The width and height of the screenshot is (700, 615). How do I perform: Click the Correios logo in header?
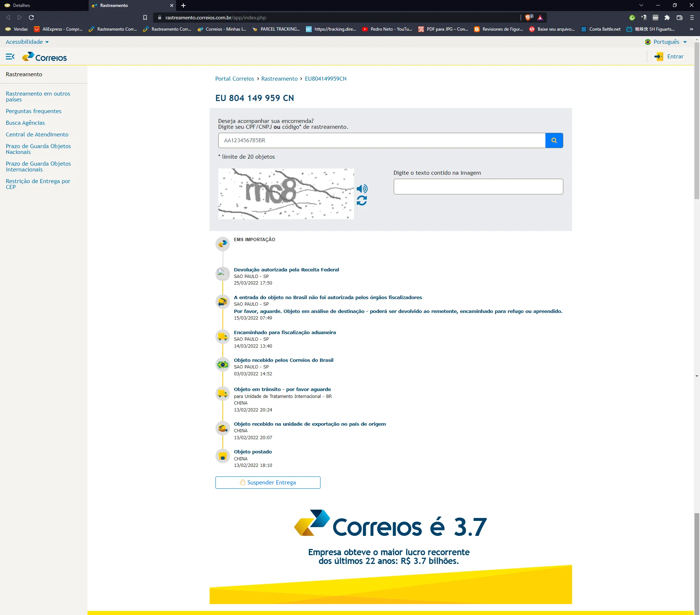(44, 57)
